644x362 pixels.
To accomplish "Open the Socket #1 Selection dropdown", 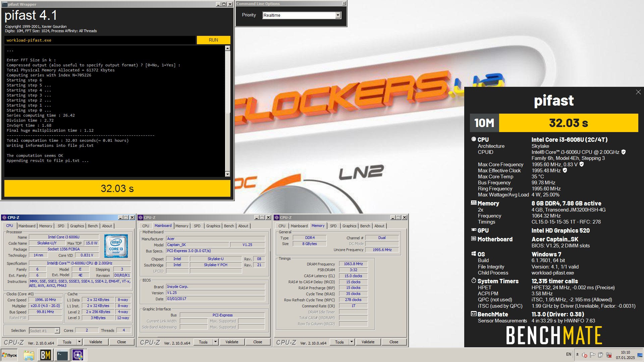I will [57, 330].
